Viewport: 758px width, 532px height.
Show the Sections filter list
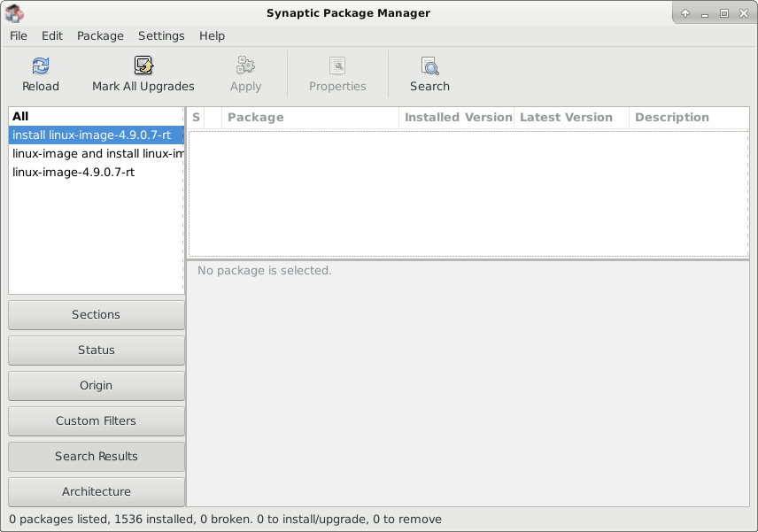pyautogui.click(x=97, y=315)
